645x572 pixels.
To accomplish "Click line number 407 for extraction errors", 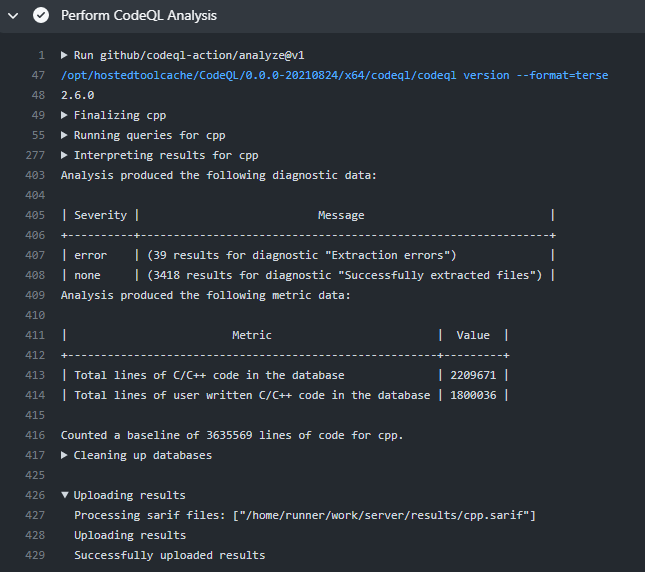I will coord(34,255).
